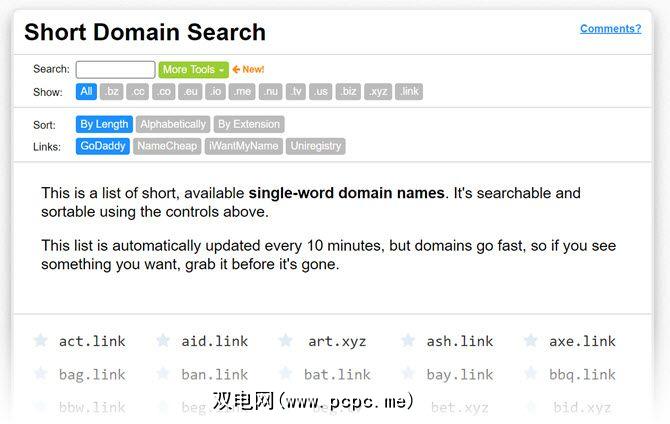Image resolution: width=670 pixels, height=424 pixels.
Task: Click the Search text field
Action: [115, 70]
